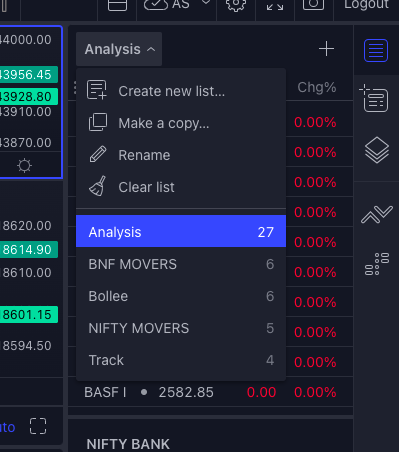Toggle fullscreen mode arrows icon
Screen dimensions: 399x452
(275, 5)
